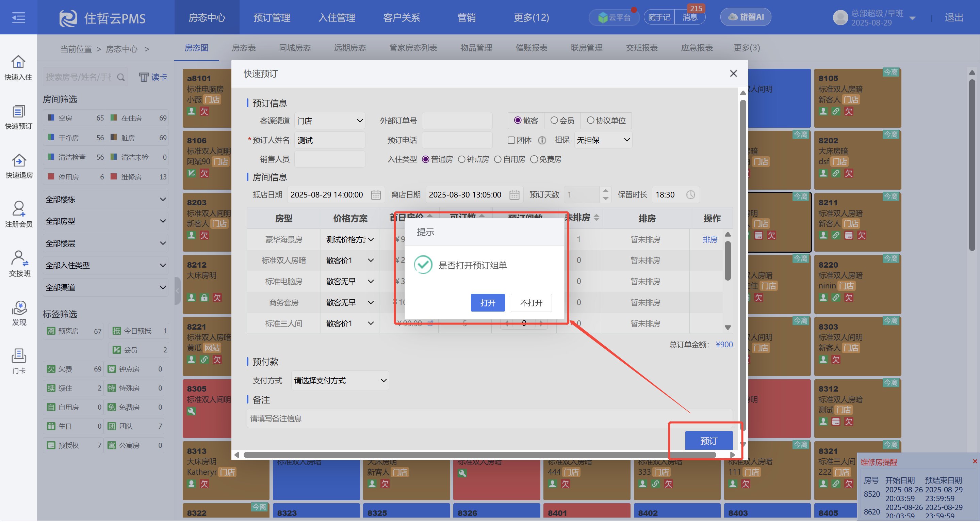Open 交接班 sidebar icon
This screenshot has width=980, height=522.
[x=19, y=264]
